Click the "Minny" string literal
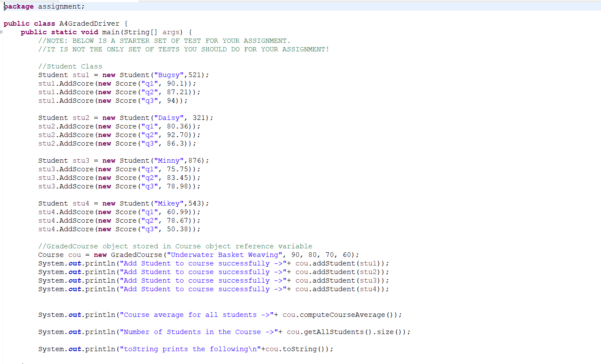 169,161
